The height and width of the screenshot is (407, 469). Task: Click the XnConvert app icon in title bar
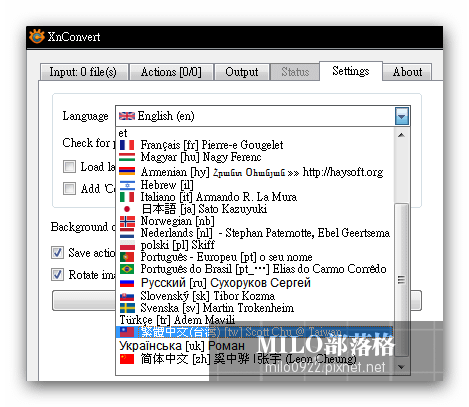point(37,36)
